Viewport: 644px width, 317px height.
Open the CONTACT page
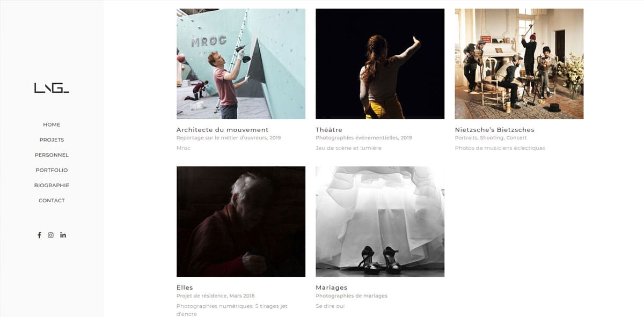(x=52, y=201)
